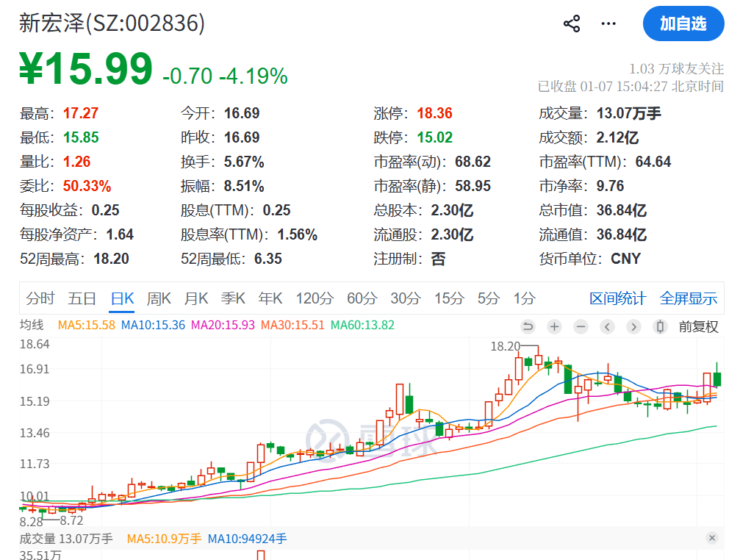Image resolution: width=740 pixels, height=560 pixels.
Task: Click 市盈率(TTM) value 64.64
Action: (x=653, y=162)
